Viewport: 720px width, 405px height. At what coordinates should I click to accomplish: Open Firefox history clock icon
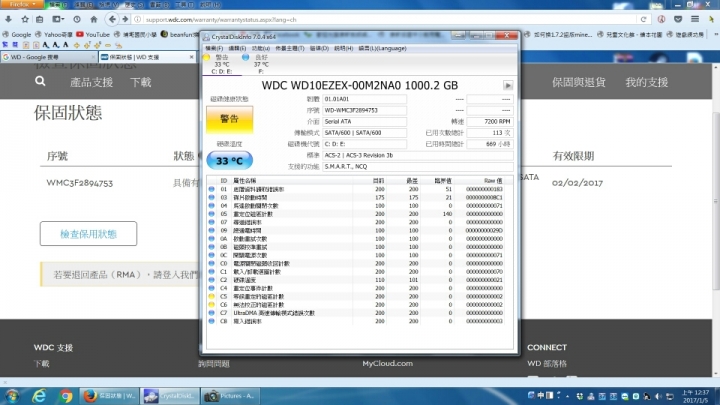[77, 19]
